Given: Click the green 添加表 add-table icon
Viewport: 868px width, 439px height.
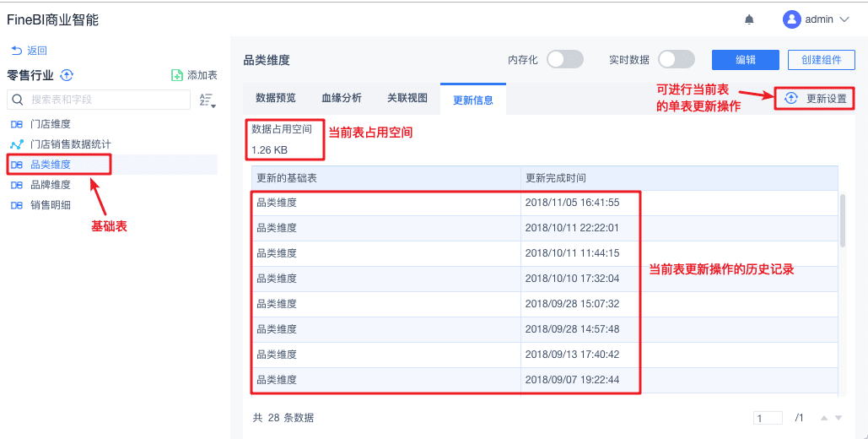Looking at the screenshot, I should (177, 75).
